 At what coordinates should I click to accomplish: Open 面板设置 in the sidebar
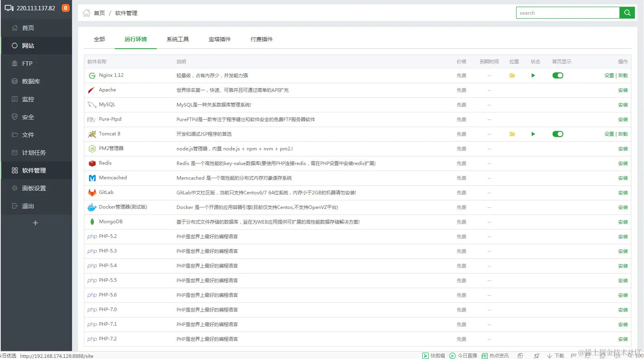pyautogui.click(x=36, y=188)
